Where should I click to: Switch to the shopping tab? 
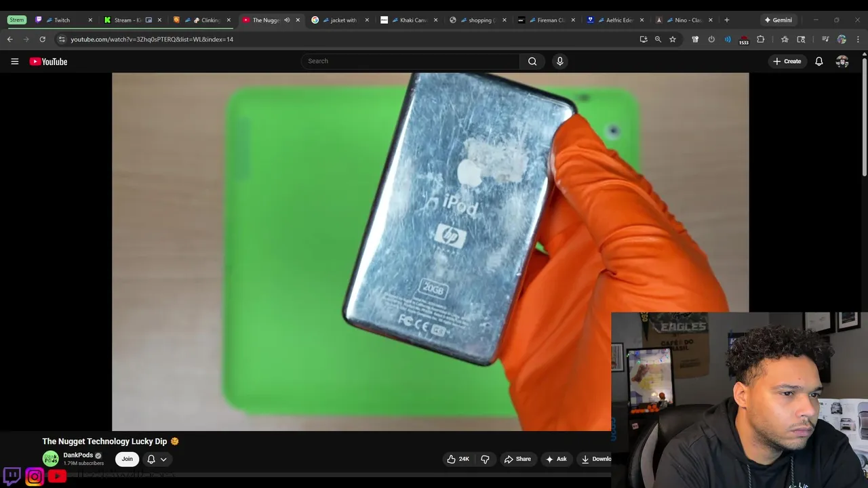(477, 20)
